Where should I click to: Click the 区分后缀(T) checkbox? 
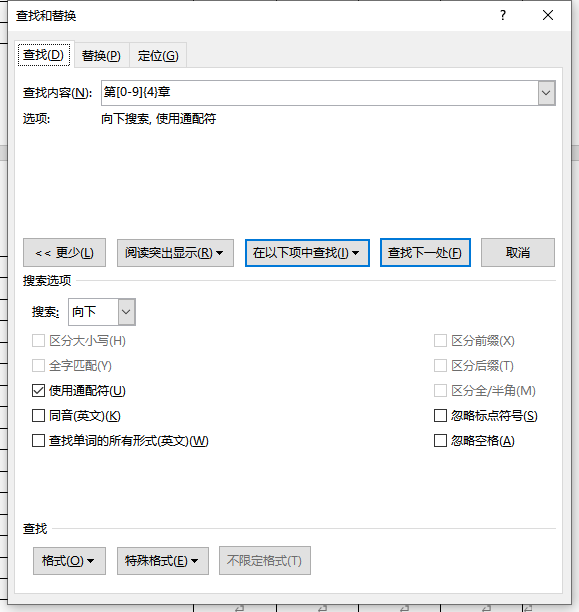(x=440, y=366)
